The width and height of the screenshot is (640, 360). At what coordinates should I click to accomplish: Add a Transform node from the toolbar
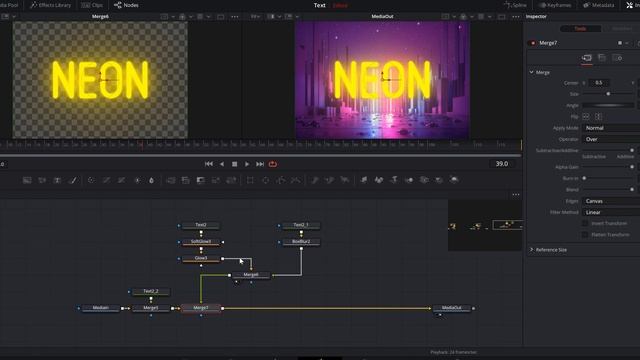pos(231,180)
